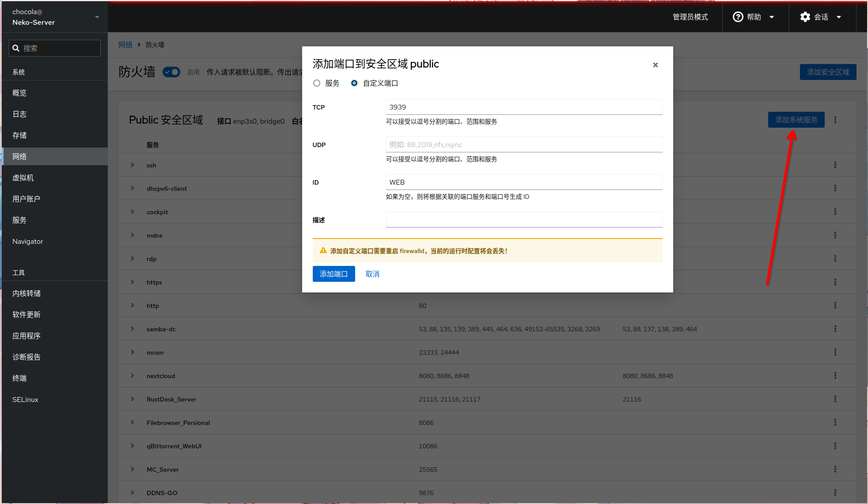
Task: Open kebab menu for ssh row
Action: [x=835, y=165]
